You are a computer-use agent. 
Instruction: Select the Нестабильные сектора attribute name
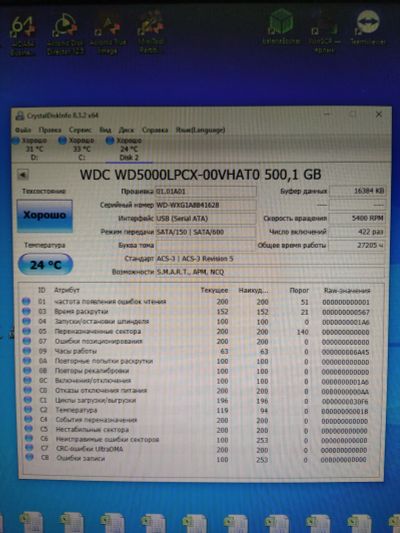coord(92,430)
